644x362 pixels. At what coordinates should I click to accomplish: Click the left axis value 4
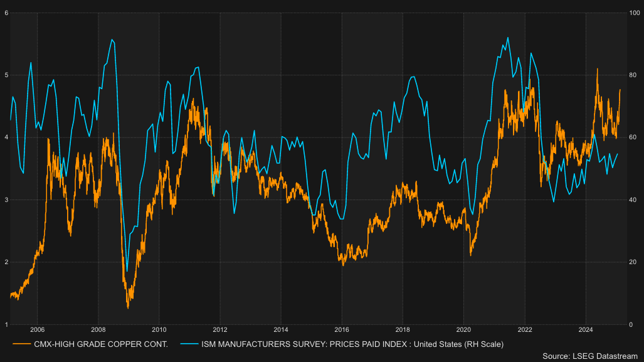click(x=6, y=137)
